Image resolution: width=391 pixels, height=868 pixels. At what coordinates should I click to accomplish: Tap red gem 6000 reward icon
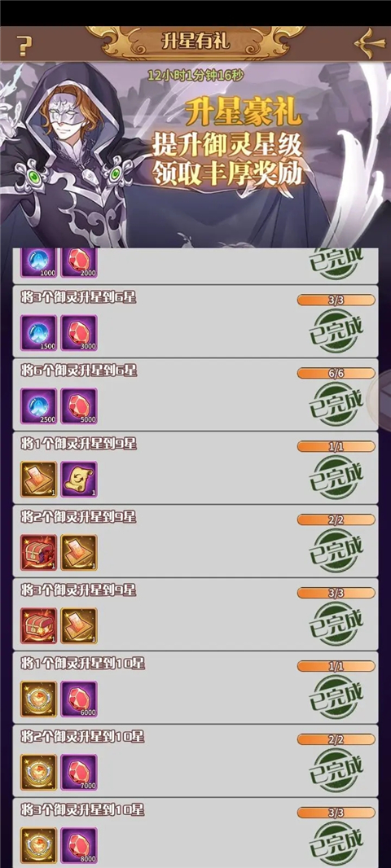[79, 699]
